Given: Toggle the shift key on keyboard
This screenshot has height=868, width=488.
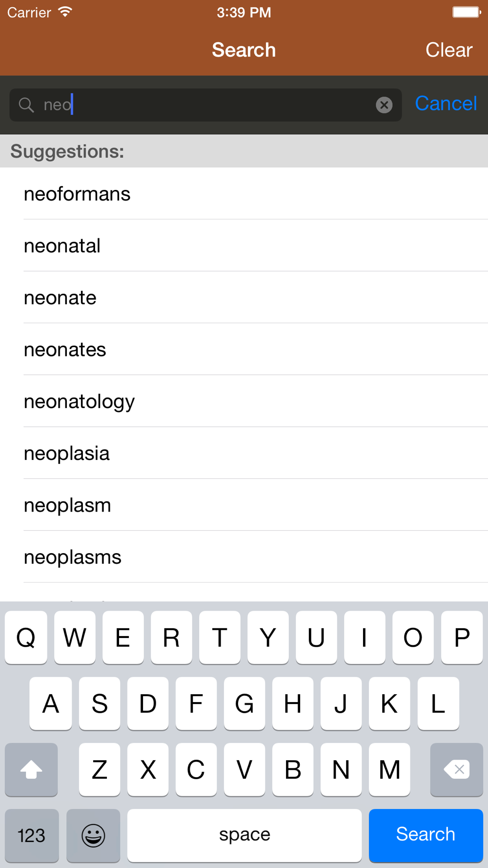Looking at the screenshot, I should coord(31,769).
